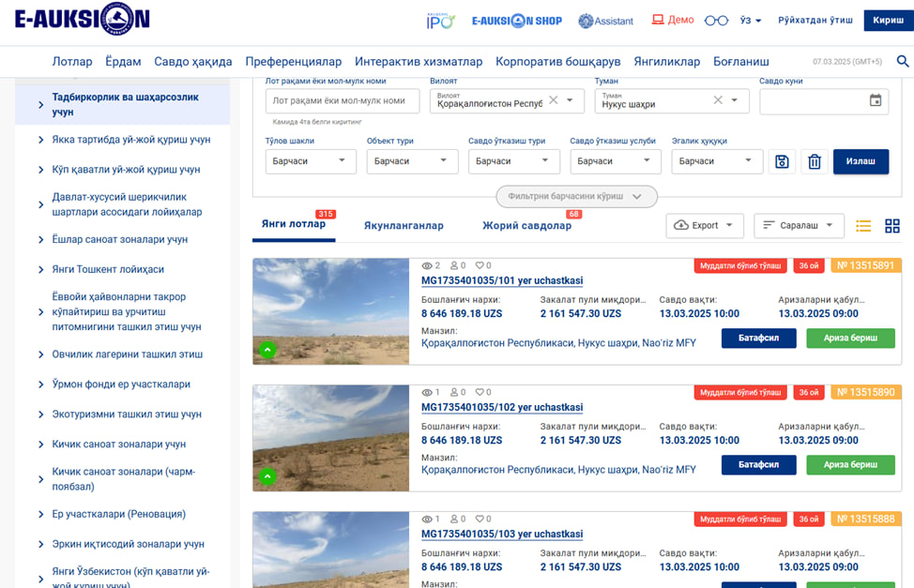Screen dimensions: 914x588
Task: Switch to the Якунланганлар tab
Action: click(x=404, y=226)
